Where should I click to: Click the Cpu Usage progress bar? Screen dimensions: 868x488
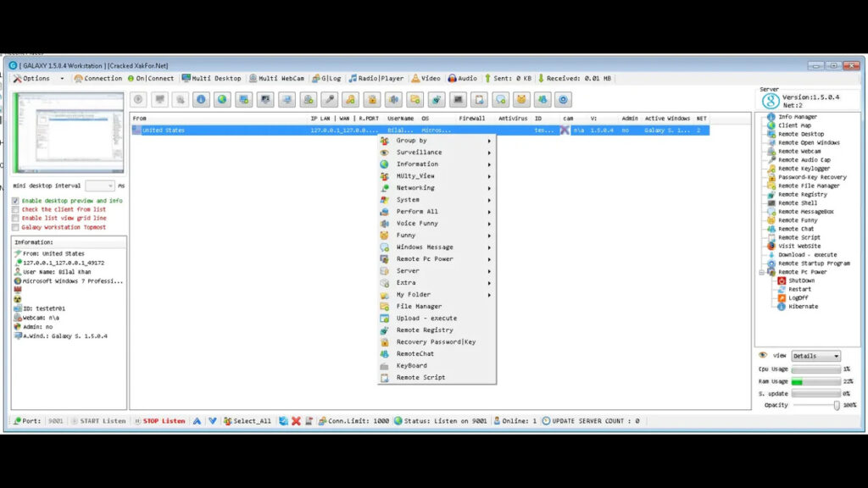[x=816, y=369]
